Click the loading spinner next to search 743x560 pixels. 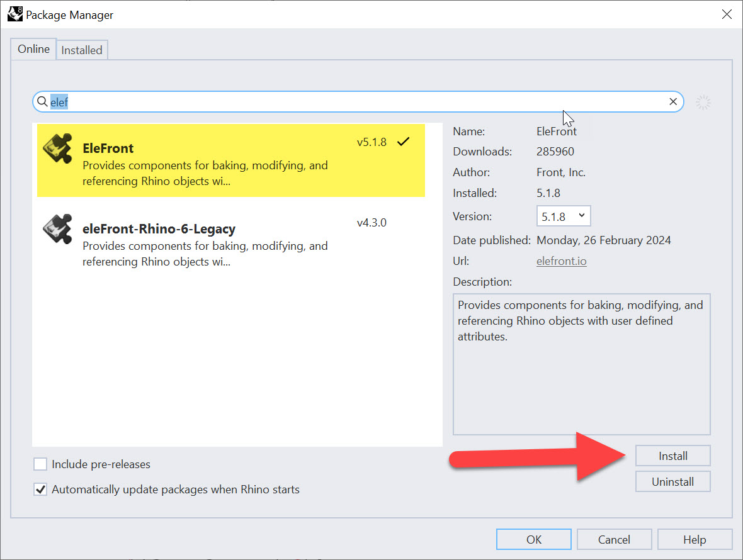(x=703, y=103)
